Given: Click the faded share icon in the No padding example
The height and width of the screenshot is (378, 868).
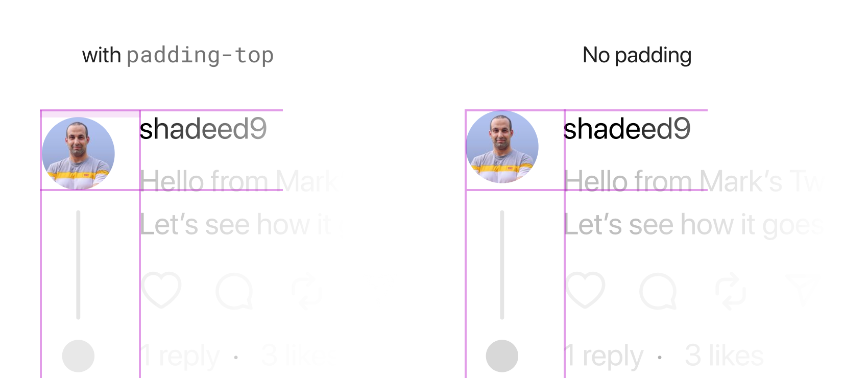Looking at the screenshot, I should [x=802, y=290].
